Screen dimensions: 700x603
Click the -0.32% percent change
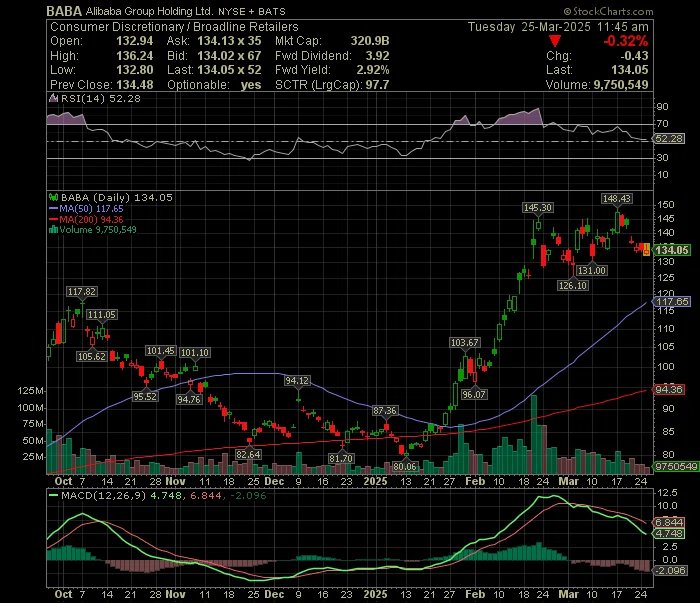[625, 41]
